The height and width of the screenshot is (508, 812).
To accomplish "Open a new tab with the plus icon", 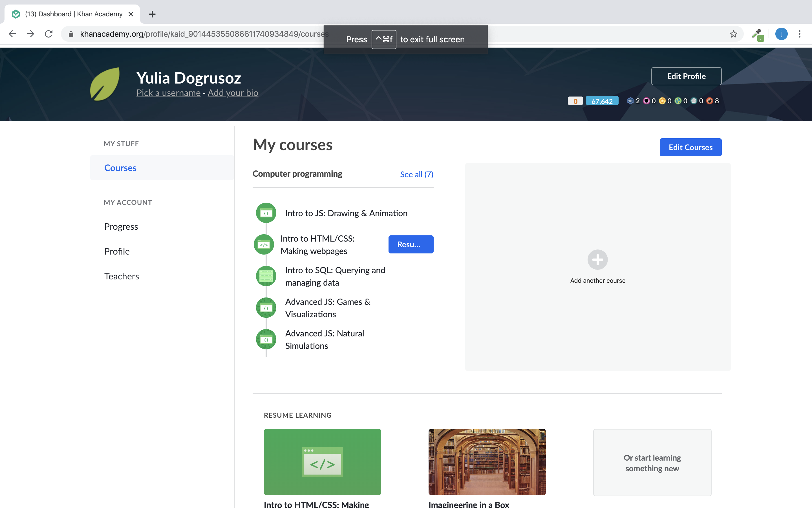I will [x=152, y=14].
